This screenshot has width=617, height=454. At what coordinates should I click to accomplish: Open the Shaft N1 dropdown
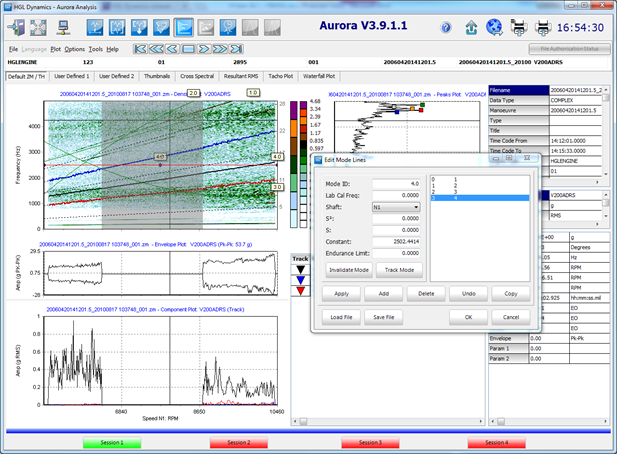coord(396,207)
